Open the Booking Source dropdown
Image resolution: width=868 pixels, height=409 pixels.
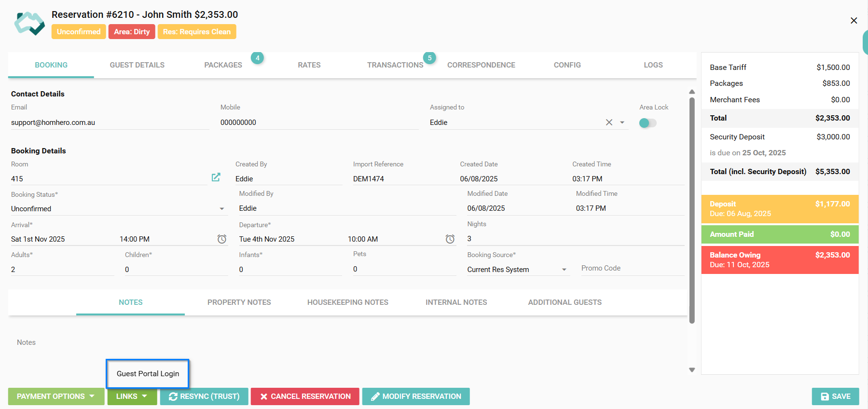click(564, 270)
